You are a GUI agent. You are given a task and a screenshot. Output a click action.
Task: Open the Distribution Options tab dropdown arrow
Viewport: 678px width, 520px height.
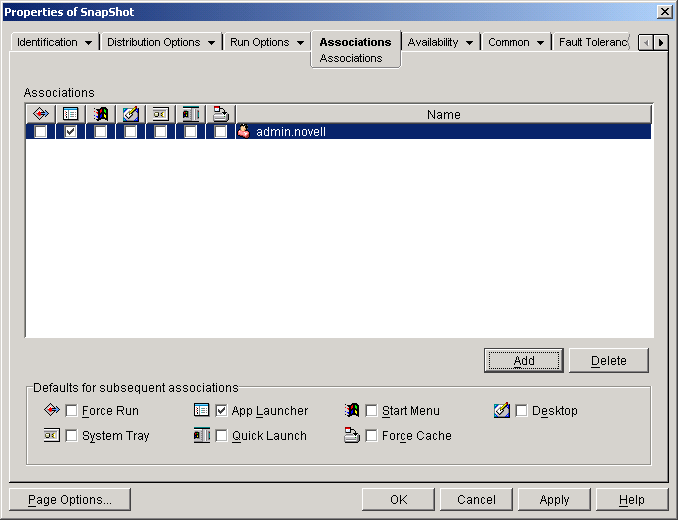point(211,43)
